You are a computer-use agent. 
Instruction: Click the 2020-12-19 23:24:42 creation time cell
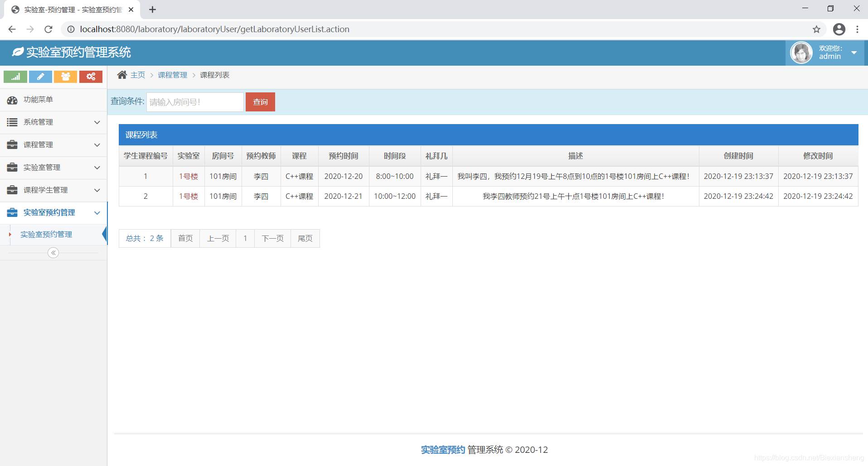tap(738, 197)
